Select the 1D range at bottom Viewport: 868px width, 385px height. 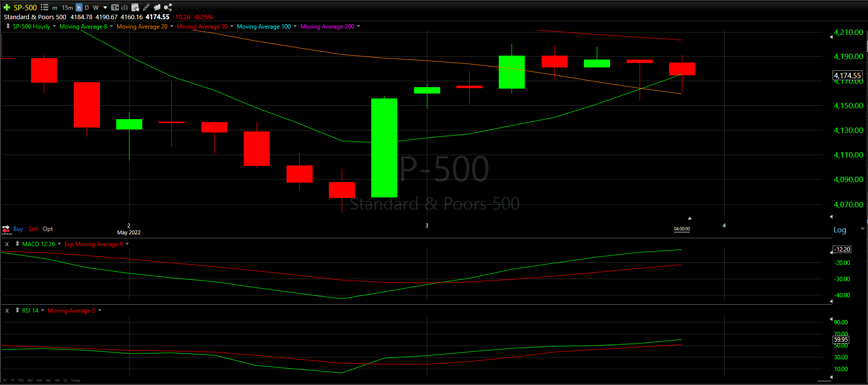point(65,380)
